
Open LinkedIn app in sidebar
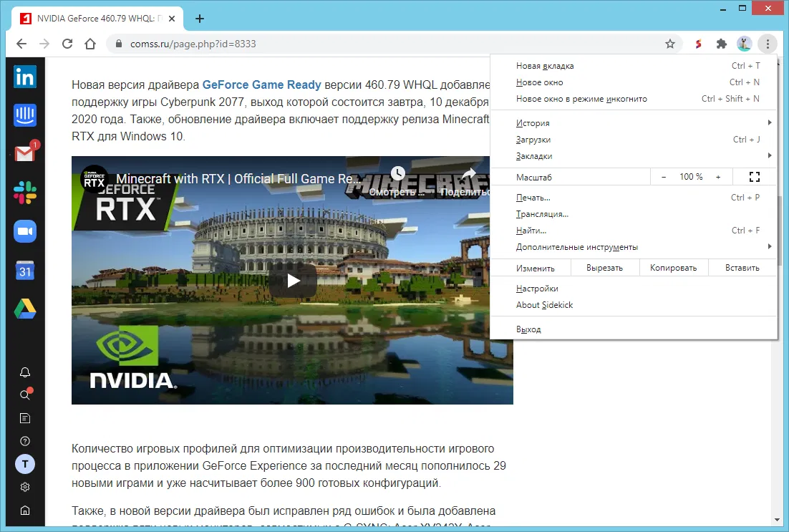pyautogui.click(x=24, y=77)
